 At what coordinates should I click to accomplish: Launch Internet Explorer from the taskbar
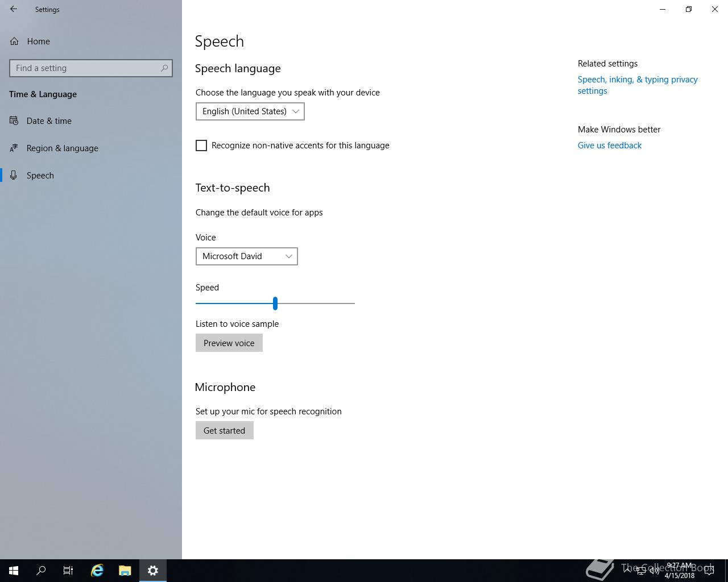click(97, 571)
